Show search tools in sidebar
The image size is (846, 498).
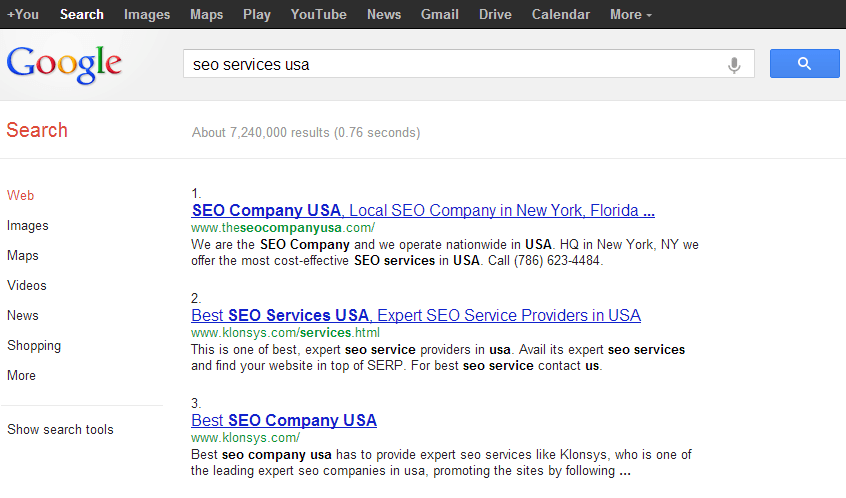point(60,429)
